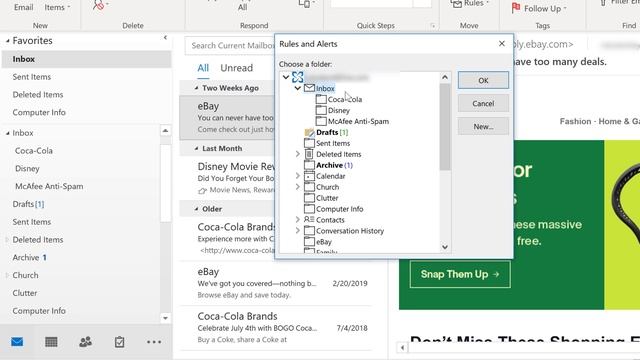Open the more navigation options ellipsis
This screenshot has height=360, width=640.
pyautogui.click(x=154, y=342)
